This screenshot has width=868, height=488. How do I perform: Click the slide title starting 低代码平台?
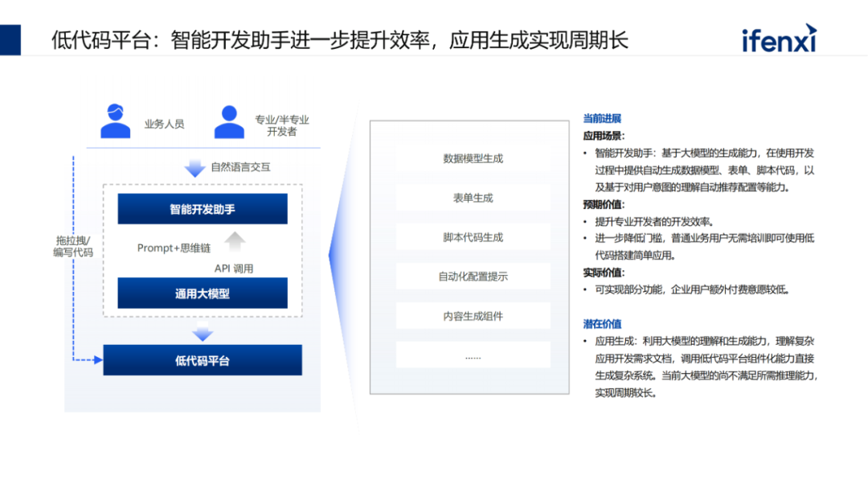pyautogui.click(x=340, y=40)
